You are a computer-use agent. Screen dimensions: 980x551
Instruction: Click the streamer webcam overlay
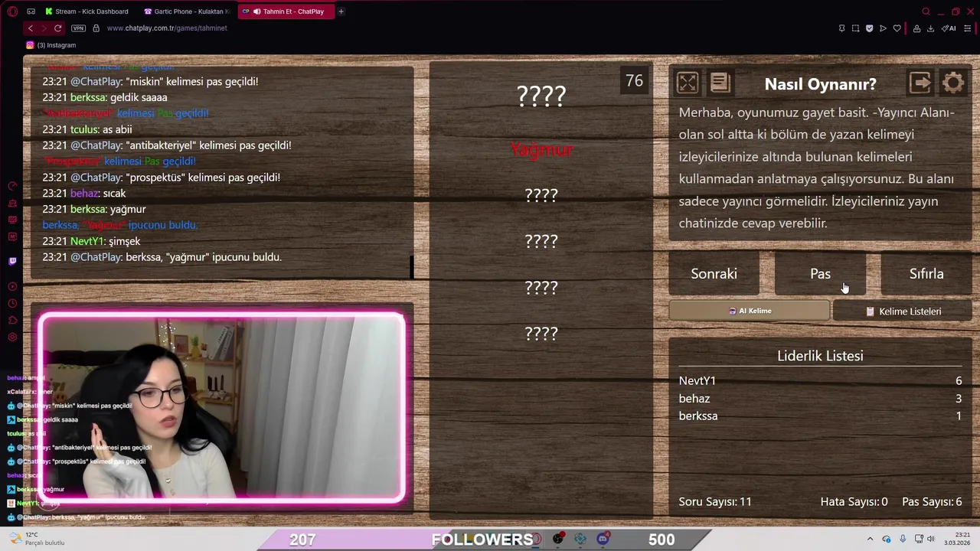click(222, 407)
